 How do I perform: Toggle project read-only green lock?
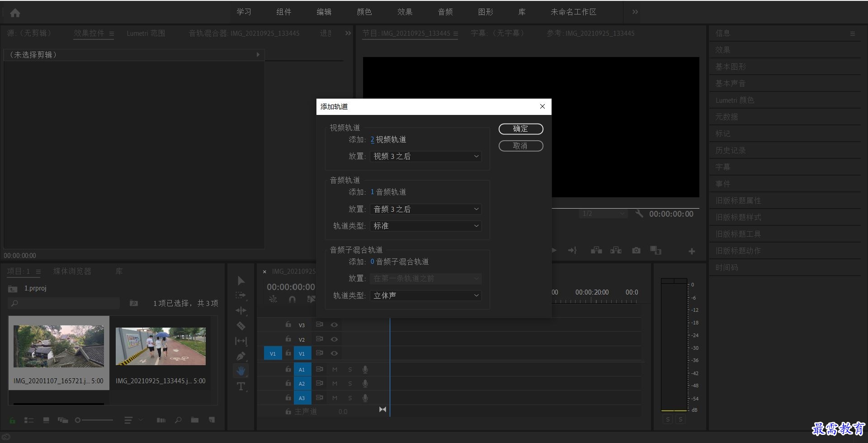click(x=12, y=420)
